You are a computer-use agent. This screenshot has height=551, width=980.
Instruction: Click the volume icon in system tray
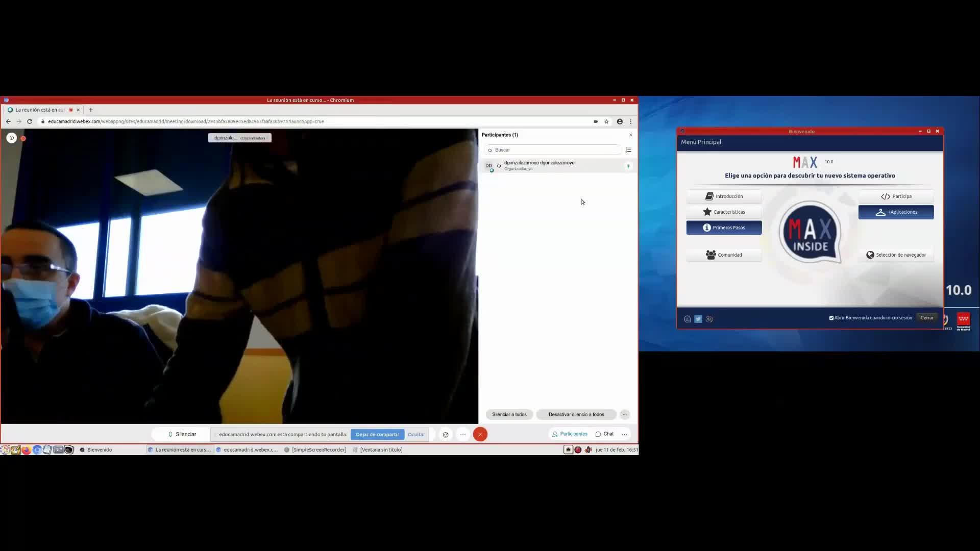point(588,449)
